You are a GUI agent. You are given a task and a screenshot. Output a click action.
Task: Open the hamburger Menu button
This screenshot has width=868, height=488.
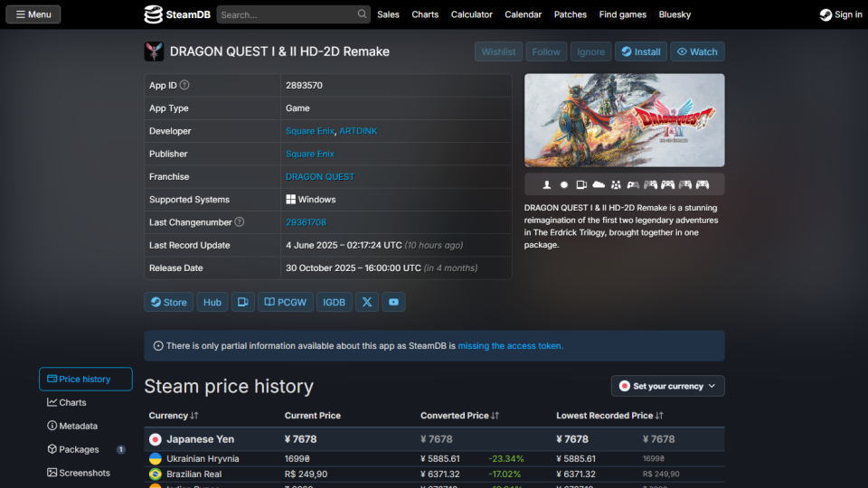(33, 14)
